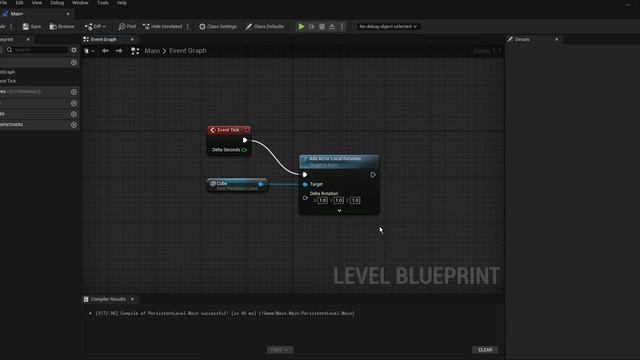The height and width of the screenshot is (360, 640).
Task: Go forward in graph navigation history
Action: pyautogui.click(x=119, y=51)
